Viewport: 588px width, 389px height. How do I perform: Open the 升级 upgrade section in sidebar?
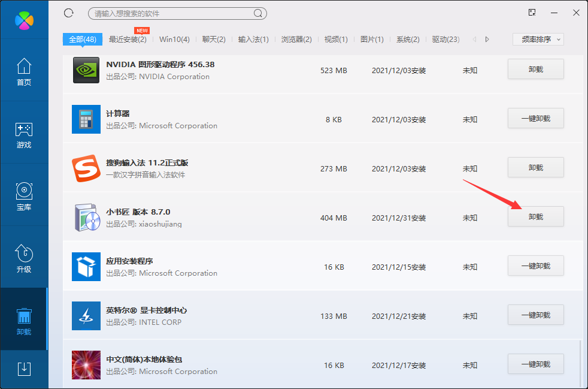point(24,259)
